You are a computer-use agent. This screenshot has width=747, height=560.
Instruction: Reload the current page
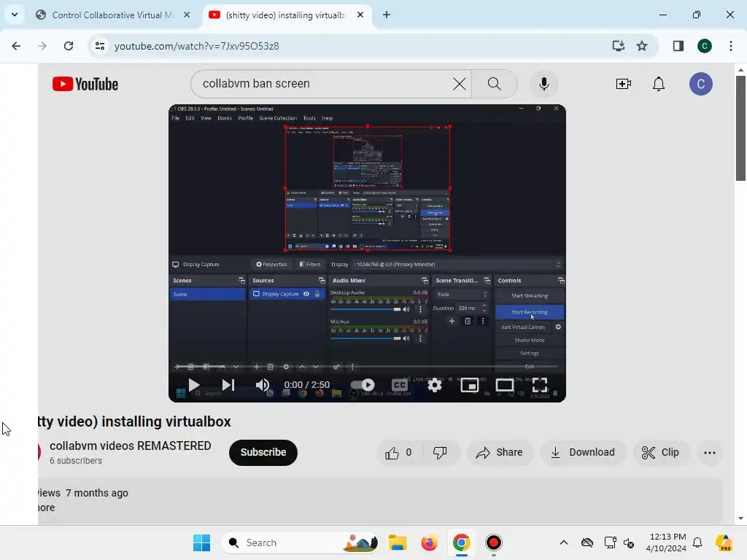tap(69, 46)
